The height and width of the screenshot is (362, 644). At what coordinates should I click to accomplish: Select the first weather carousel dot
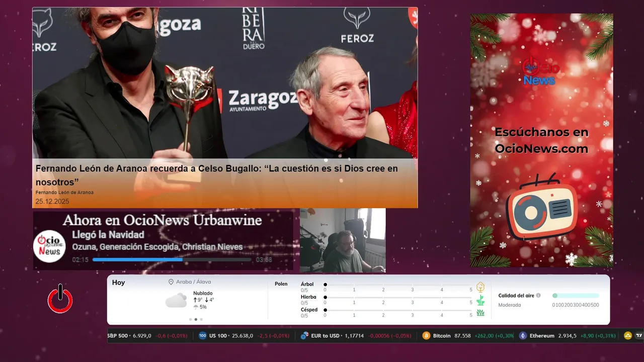190,319
